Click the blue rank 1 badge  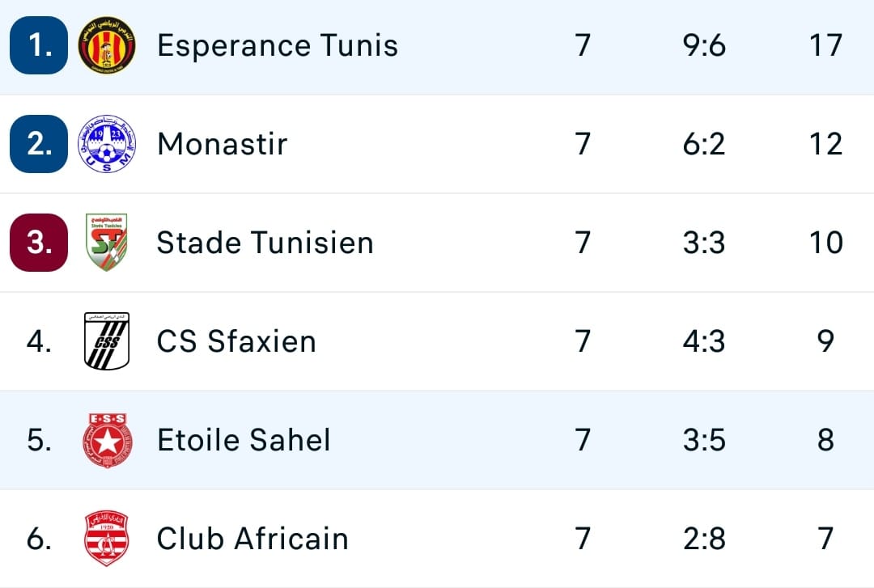coord(39,45)
